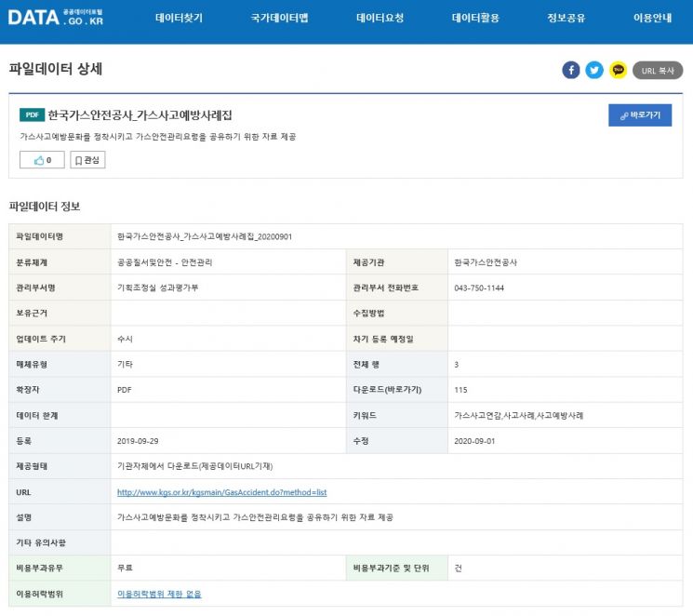Click the 파일데이터 정보 heading

[45, 206]
